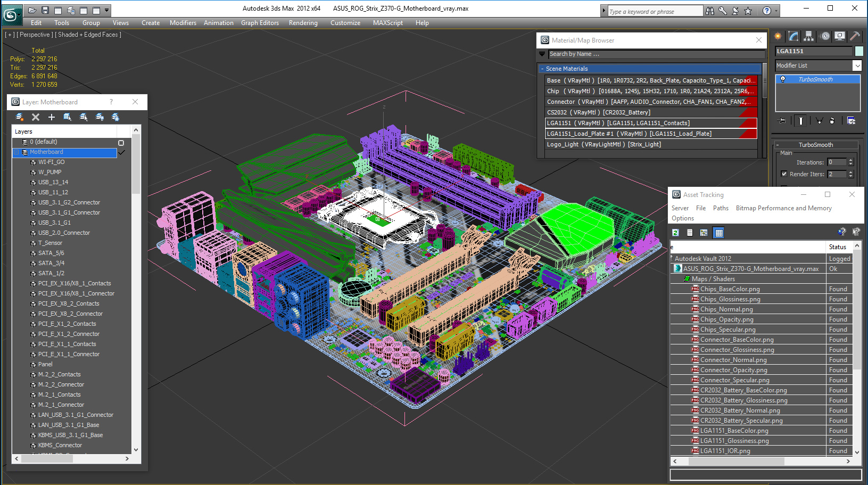Collapse the Motherboard layer tree
This screenshot has height=485, width=868.
pyautogui.click(x=16, y=152)
